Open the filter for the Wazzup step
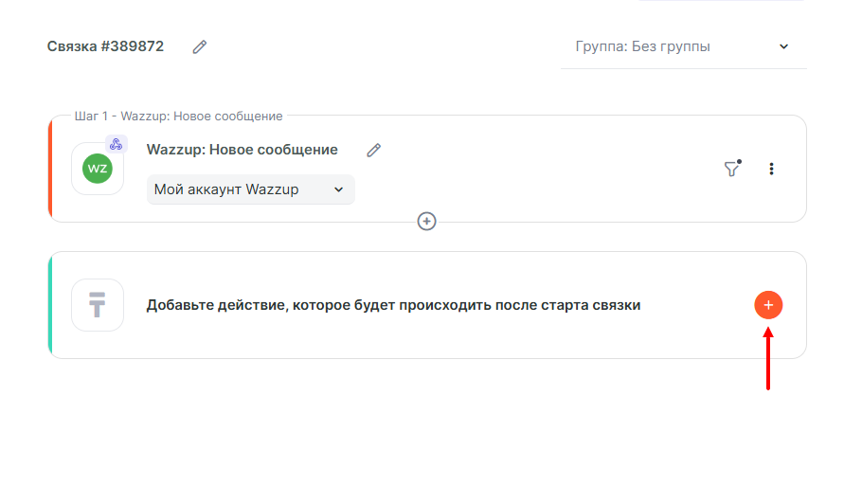 [731, 169]
